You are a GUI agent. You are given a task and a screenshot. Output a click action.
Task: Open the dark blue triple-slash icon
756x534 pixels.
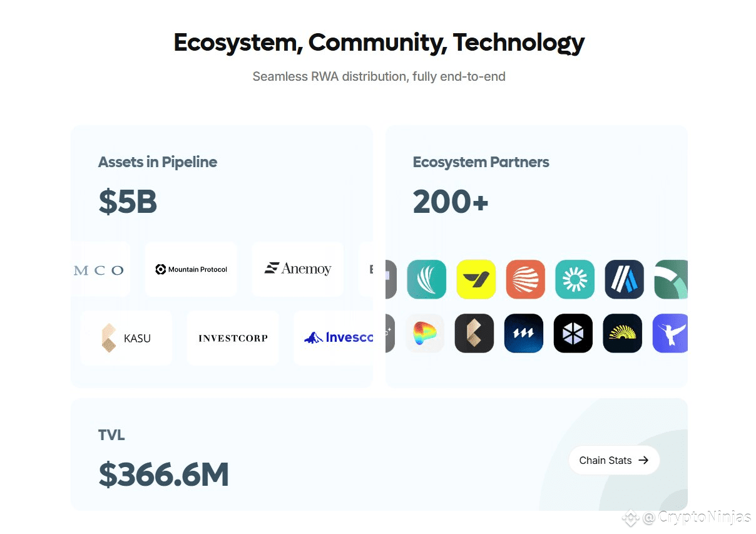pyautogui.click(x=524, y=333)
